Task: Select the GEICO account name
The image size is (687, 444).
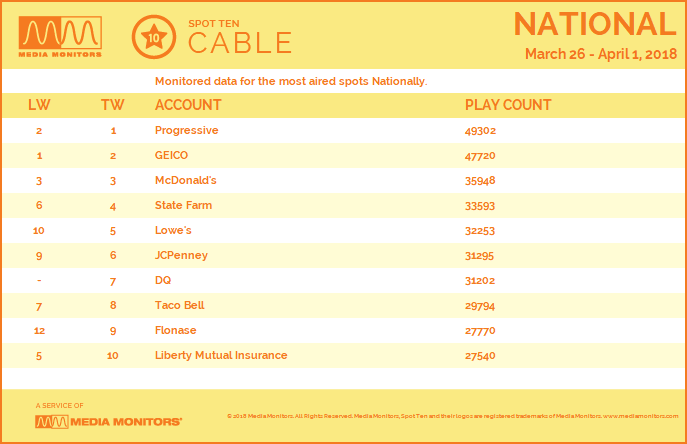Action: [171, 155]
